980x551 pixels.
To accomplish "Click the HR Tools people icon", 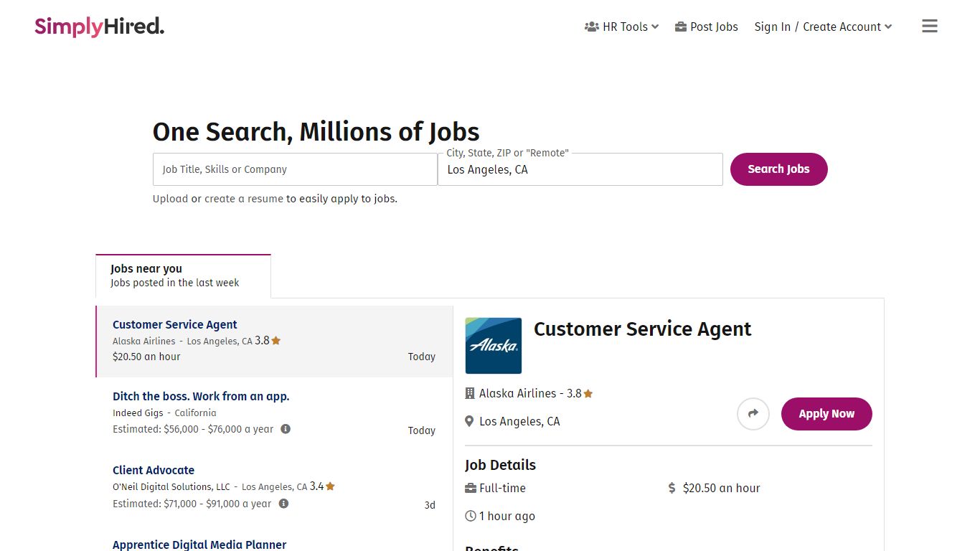I will [592, 27].
